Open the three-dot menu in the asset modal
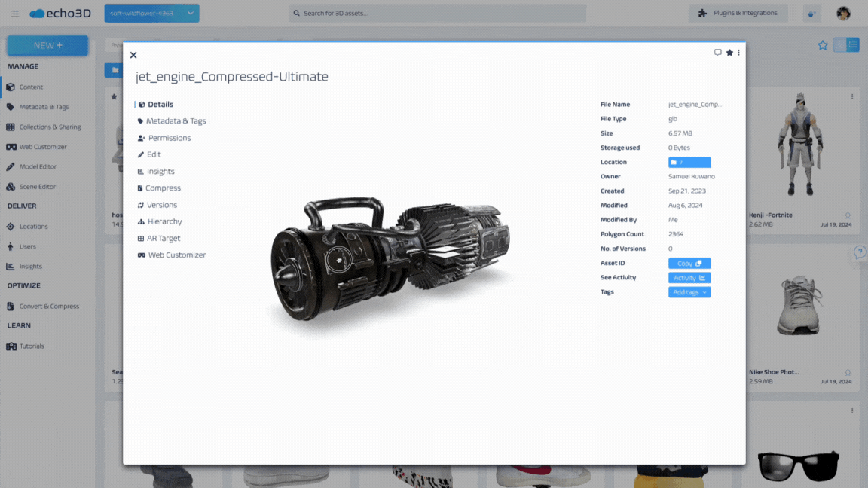Screen dimensions: 868x488 [738, 53]
